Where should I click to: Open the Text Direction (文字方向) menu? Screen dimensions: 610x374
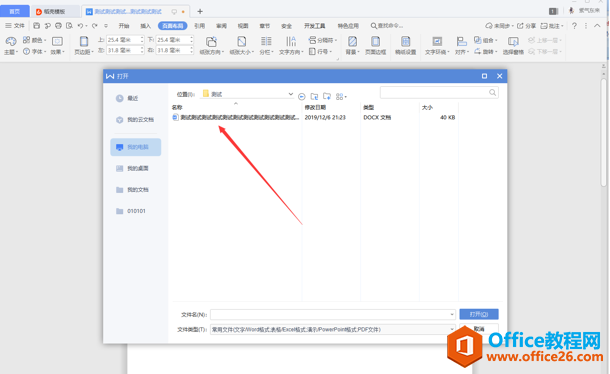291,46
